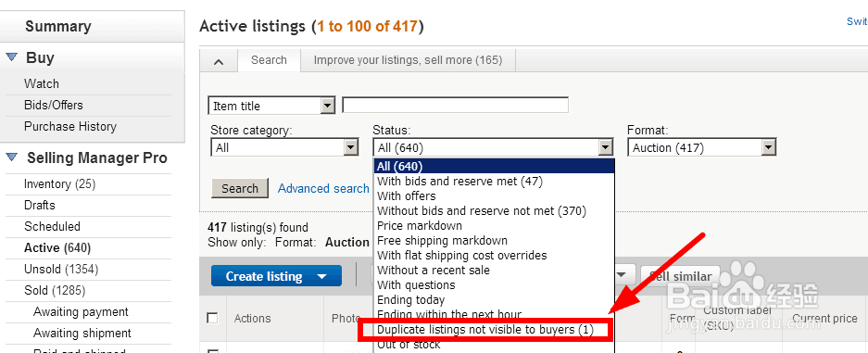Select Duplicate listings not visible to buyers

pyautogui.click(x=485, y=330)
